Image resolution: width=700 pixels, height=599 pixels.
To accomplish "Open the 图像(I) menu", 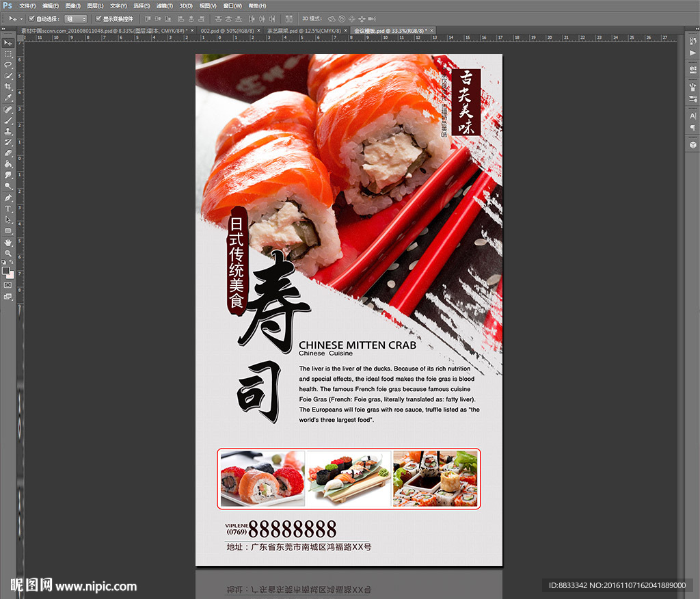I will 72,5.
